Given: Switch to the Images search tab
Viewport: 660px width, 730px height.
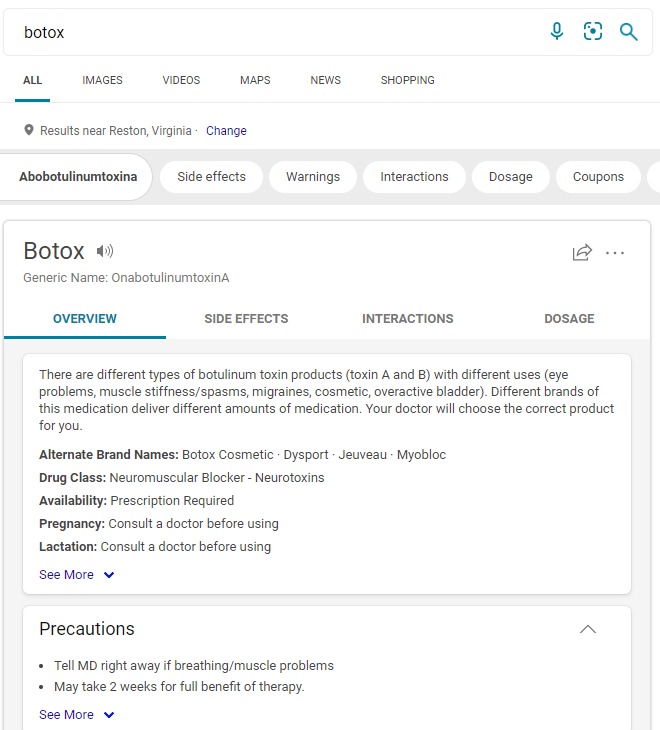Looking at the screenshot, I should tap(102, 80).
